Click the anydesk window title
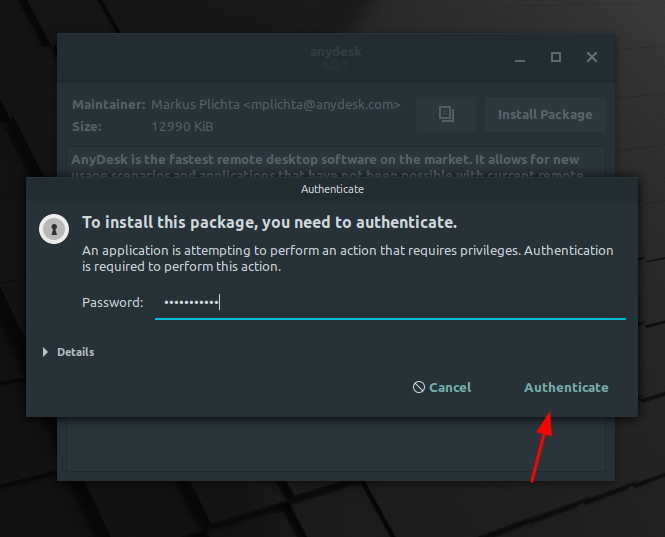This screenshot has height=537, width=665. pyautogui.click(x=335, y=52)
